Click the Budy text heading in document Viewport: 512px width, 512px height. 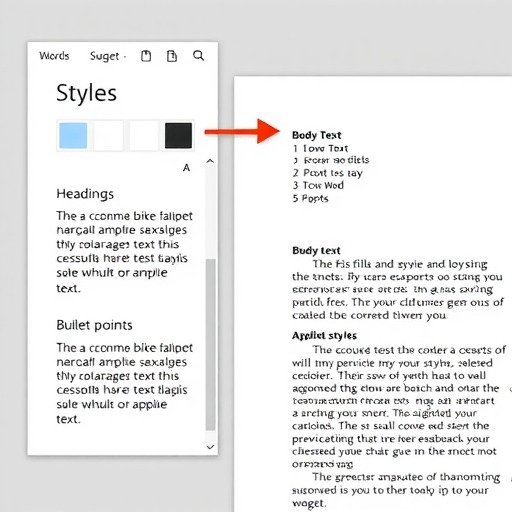[316, 250]
